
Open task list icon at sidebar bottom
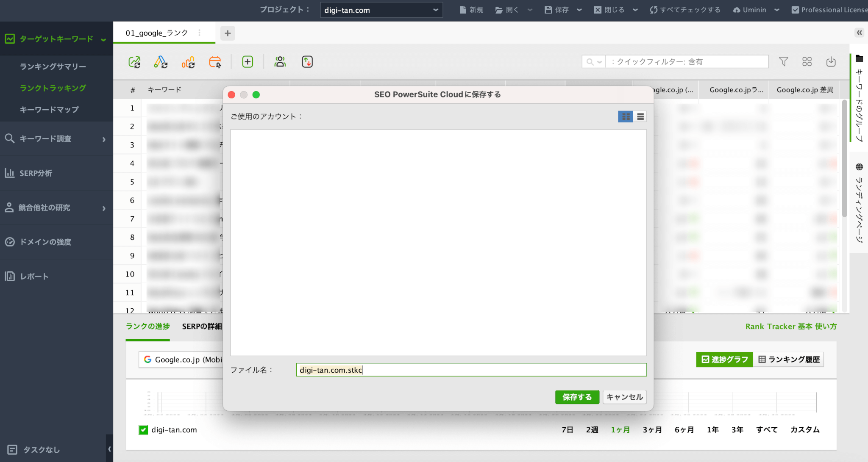point(12,450)
